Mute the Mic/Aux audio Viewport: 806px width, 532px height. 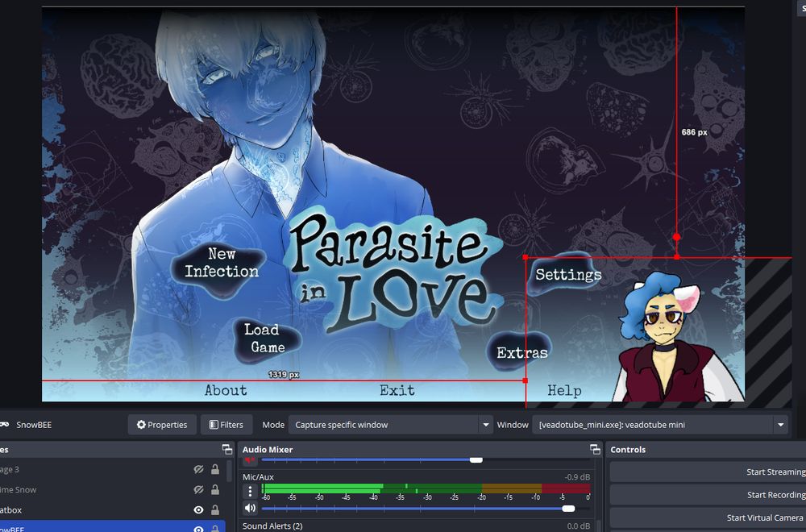[251, 509]
